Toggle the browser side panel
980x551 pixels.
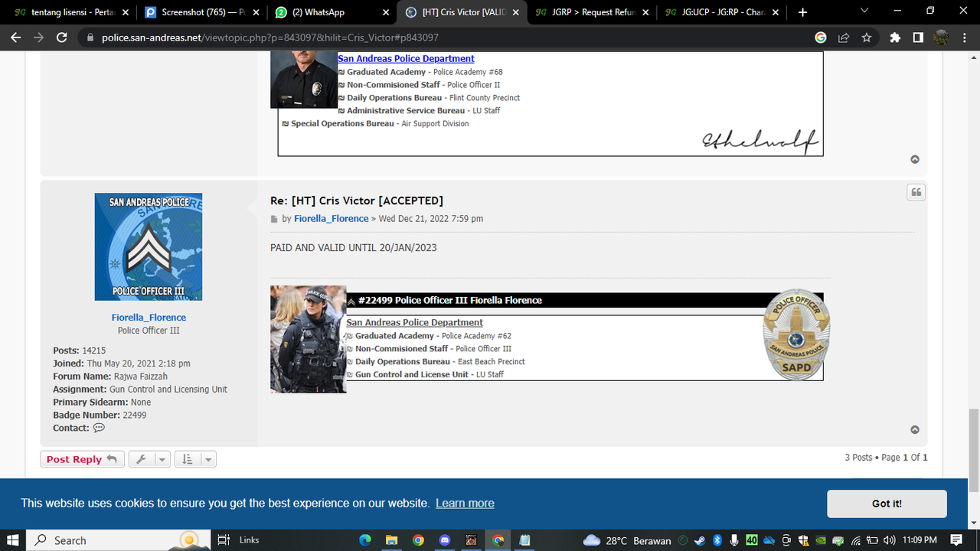click(x=918, y=37)
